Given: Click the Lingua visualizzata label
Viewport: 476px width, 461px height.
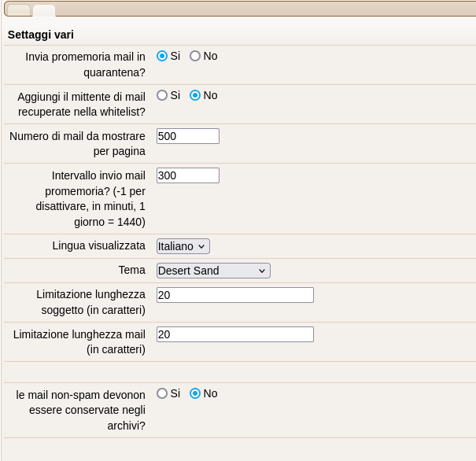Looking at the screenshot, I should pos(98,245).
